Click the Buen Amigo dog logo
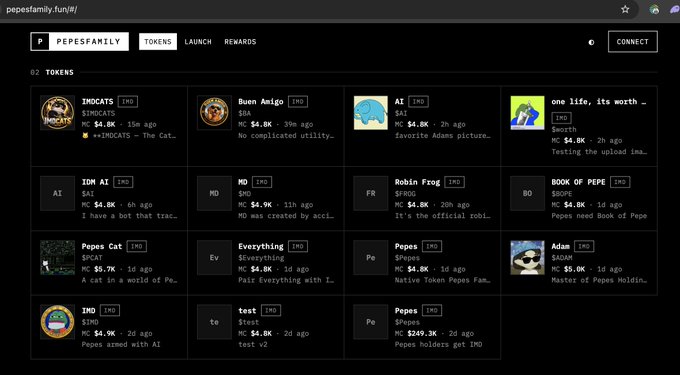 (x=214, y=113)
